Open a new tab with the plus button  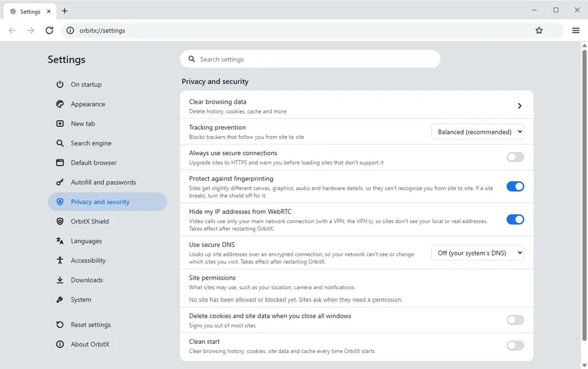coord(64,11)
